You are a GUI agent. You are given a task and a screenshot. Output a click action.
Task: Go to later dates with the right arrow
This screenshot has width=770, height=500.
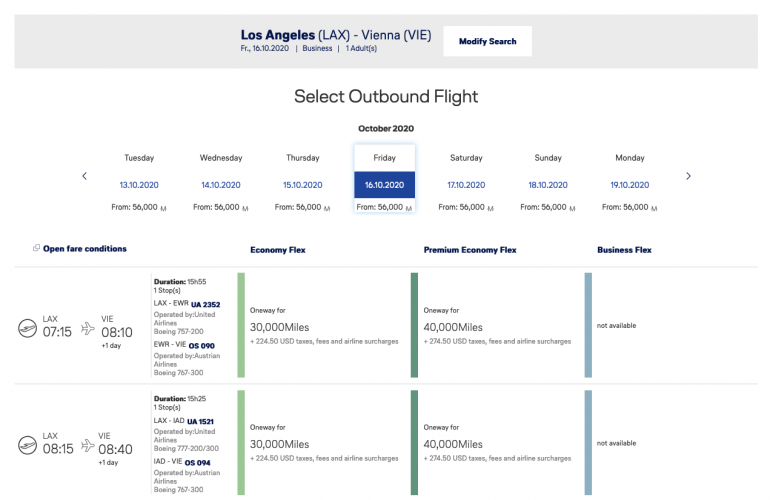pyautogui.click(x=688, y=176)
